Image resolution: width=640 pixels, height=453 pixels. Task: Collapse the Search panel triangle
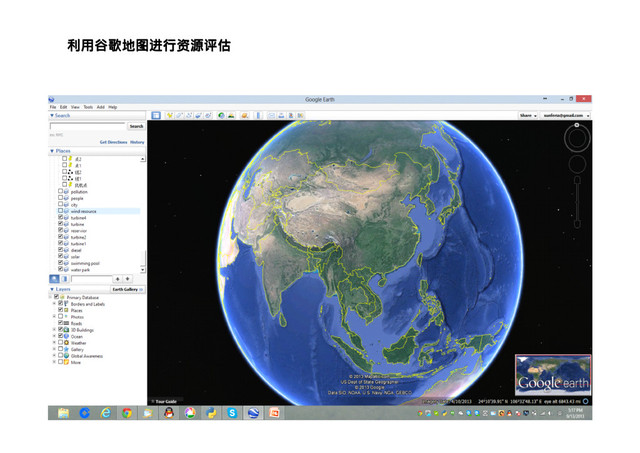52,115
